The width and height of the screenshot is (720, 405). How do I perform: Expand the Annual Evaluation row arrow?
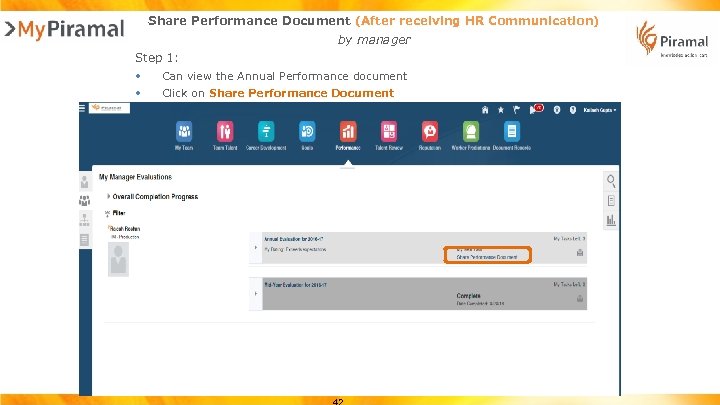click(256, 248)
